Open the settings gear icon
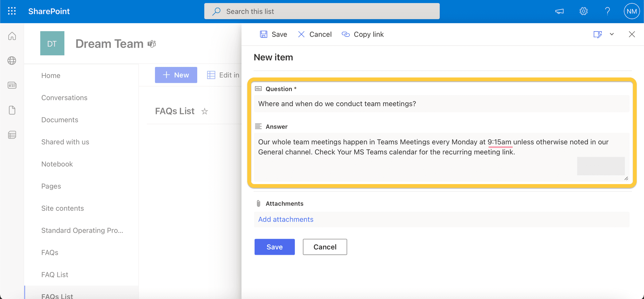This screenshot has width=644, height=299. click(583, 11)
